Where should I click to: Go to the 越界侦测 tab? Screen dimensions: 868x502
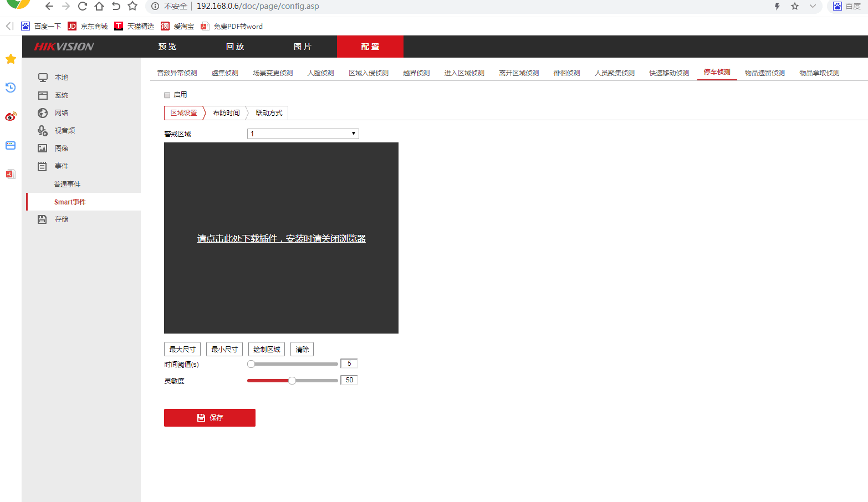click(x=416, y=73)
